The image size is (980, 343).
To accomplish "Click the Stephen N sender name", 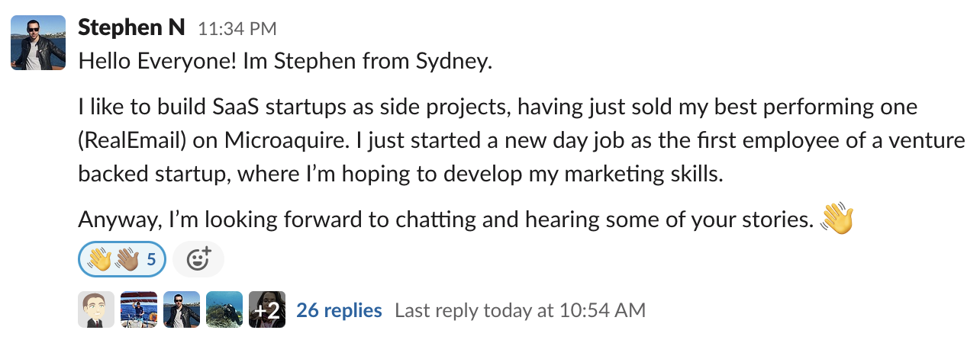I will pos(131,28).
